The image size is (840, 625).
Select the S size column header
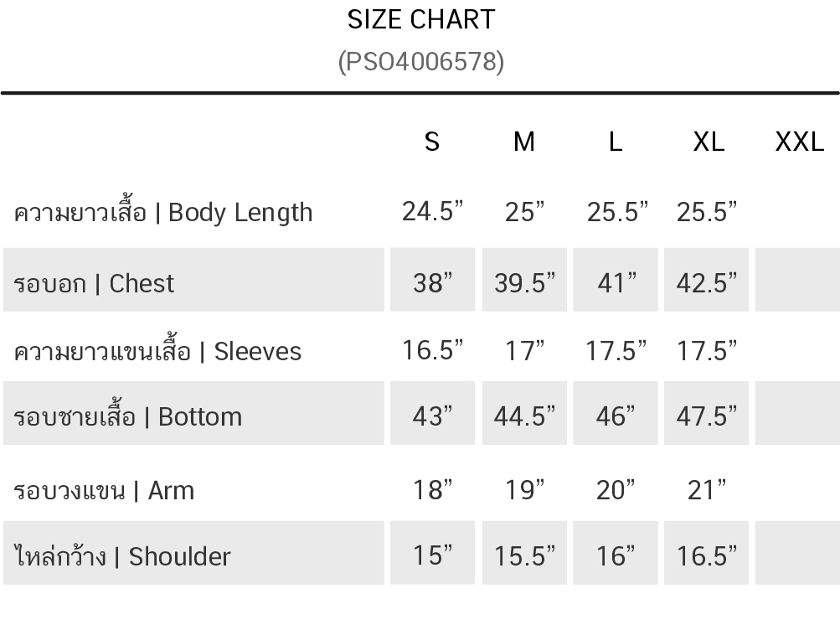pyautogui.click(x=432, y=142)
